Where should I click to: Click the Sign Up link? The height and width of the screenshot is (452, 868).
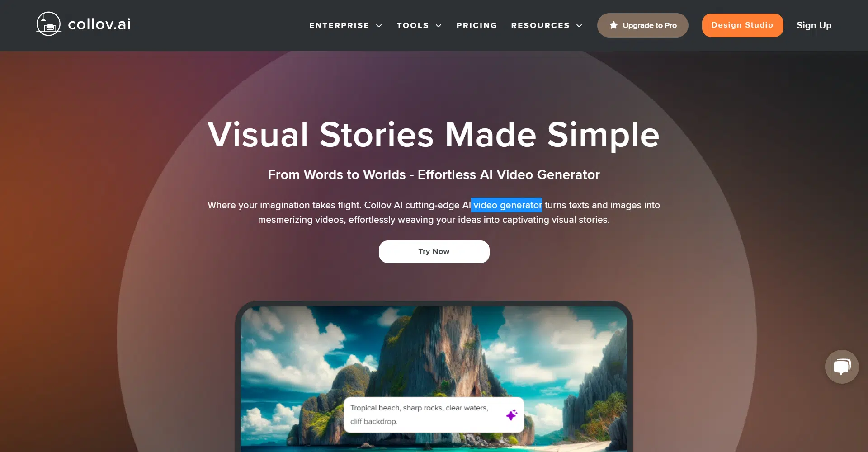tap(814, 25)
